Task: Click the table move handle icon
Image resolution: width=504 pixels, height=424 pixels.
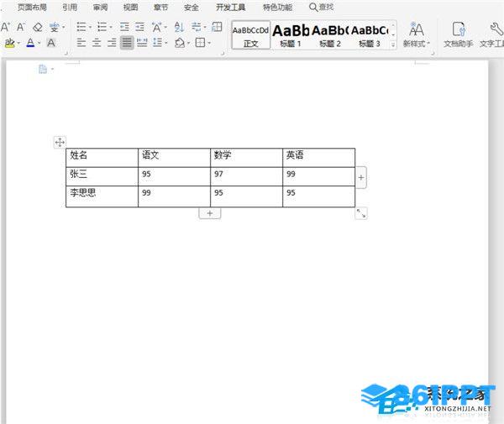Action: [60, 142]
